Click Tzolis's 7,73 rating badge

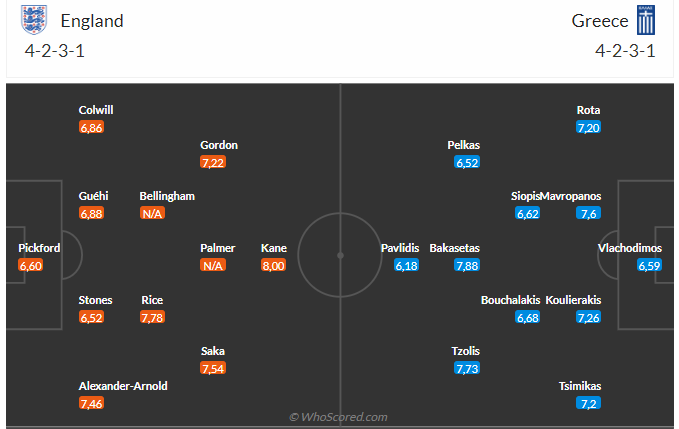[x=467, y=369]
